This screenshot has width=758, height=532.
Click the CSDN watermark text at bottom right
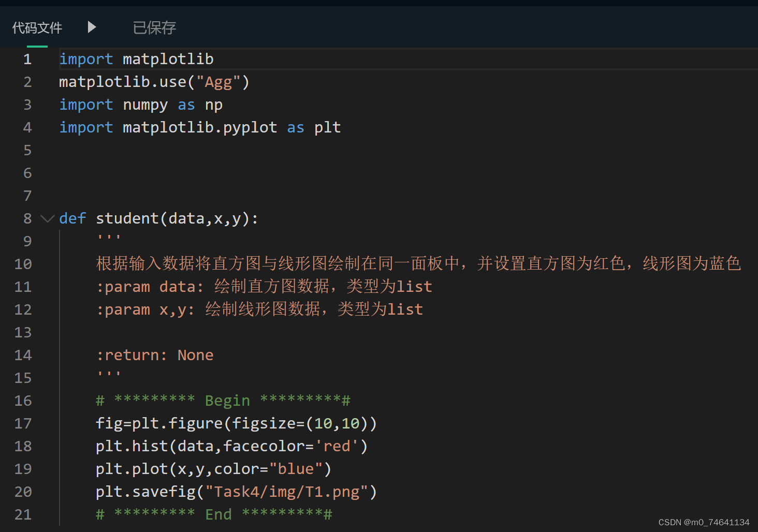pyautogui.click(x=703, y=522)
